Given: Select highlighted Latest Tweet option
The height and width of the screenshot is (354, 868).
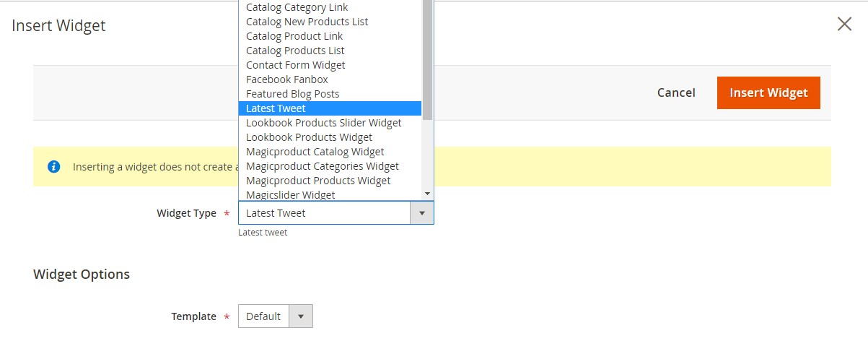Looking at the screenshot, I should click(276, 108).
